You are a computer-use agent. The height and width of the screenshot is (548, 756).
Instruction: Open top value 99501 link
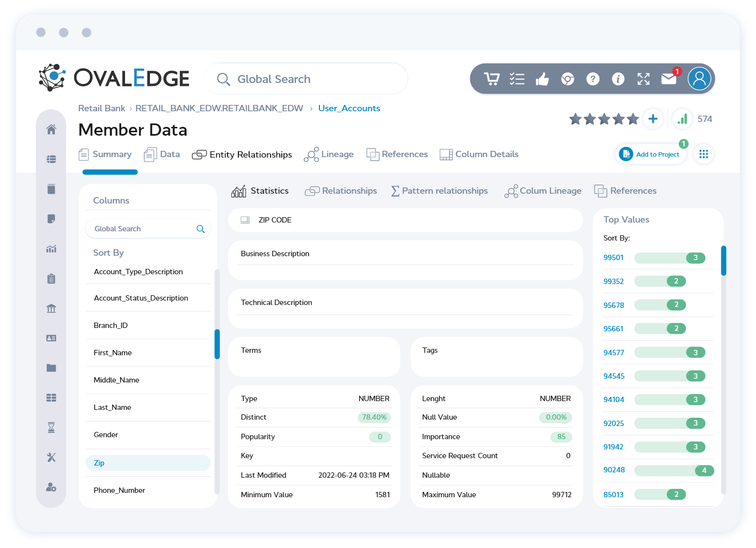(613, 257)
